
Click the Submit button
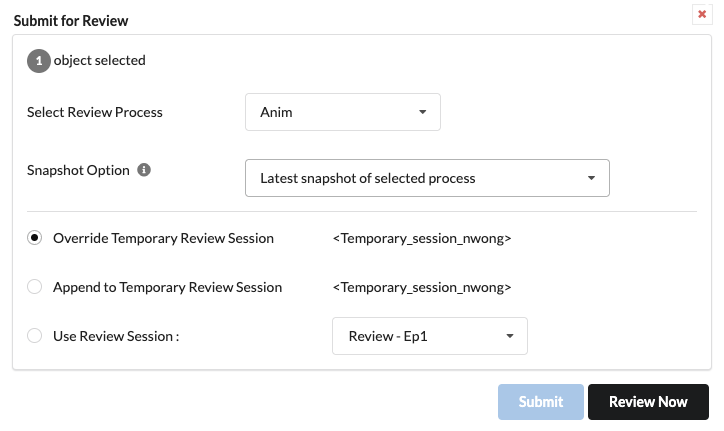click(x=541, y=402)
